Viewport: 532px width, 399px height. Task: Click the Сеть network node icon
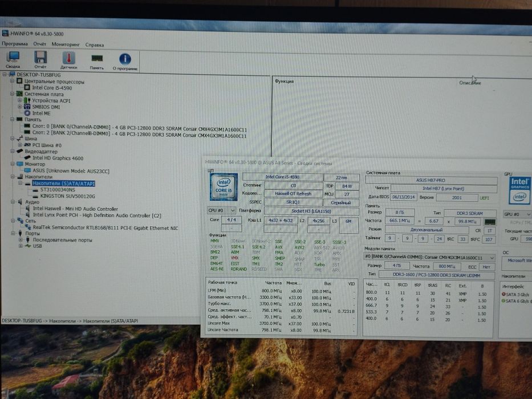point(20,221)
